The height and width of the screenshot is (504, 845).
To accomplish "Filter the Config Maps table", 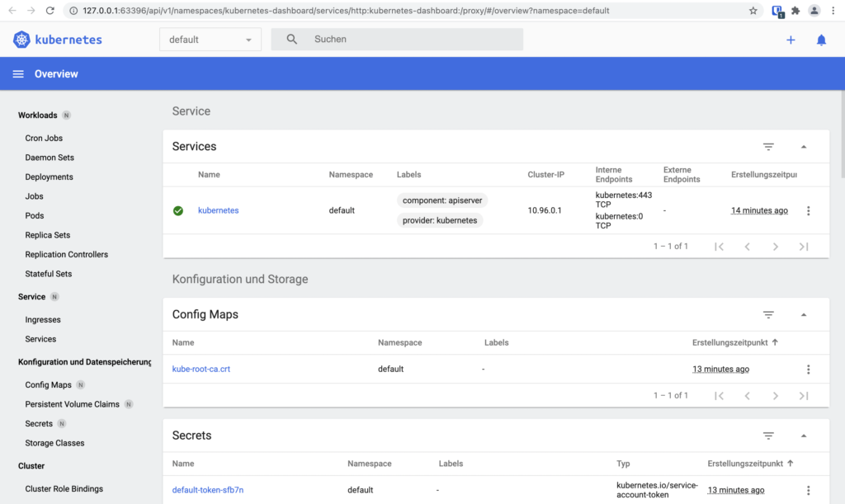I will coord(768,314).
